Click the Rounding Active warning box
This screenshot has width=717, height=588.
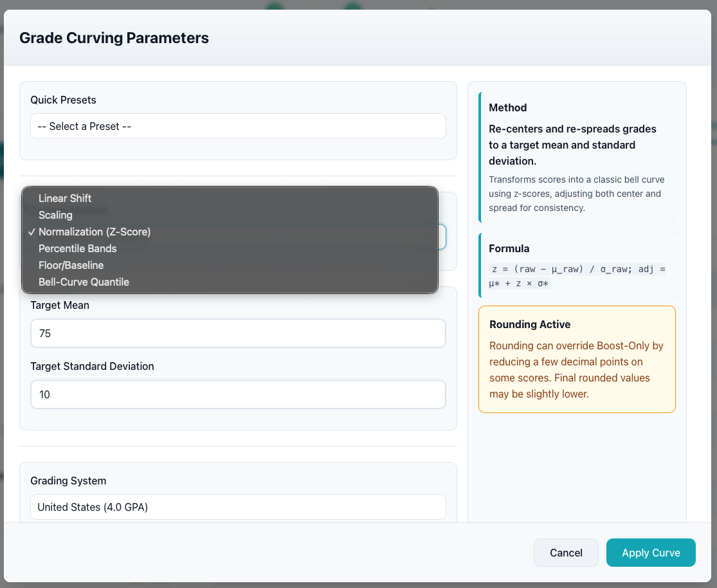tap(577, 359)
